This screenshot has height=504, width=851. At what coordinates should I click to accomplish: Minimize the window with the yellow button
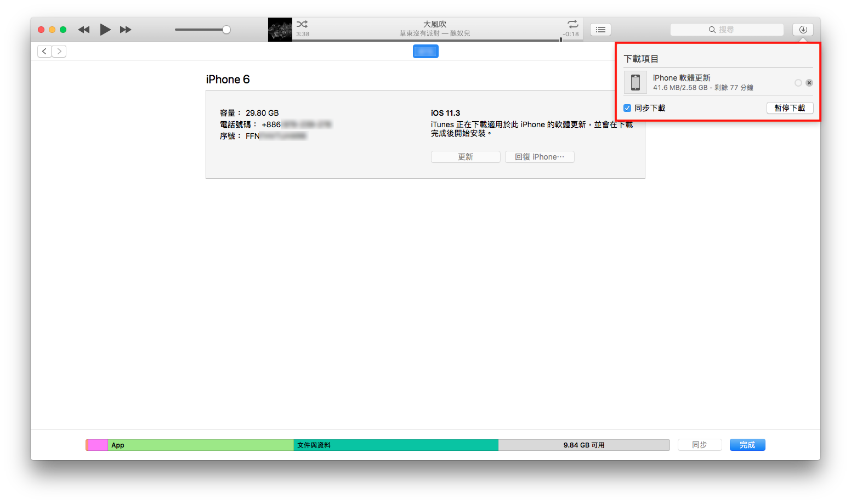(x=52, y=30)
